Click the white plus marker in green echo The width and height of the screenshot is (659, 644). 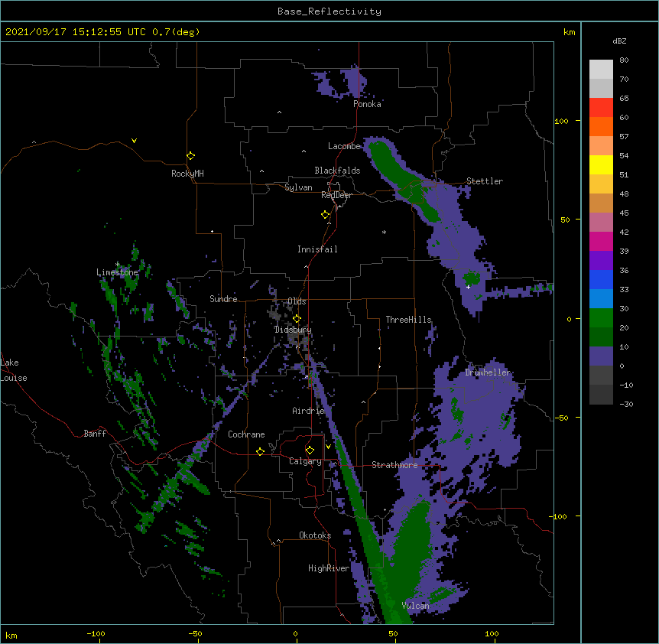tap(468, 287)
